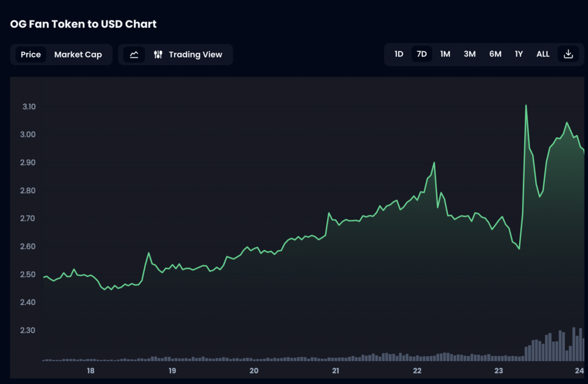
Task: Click the 2.40 price axis label
Action: coord(28,302)
